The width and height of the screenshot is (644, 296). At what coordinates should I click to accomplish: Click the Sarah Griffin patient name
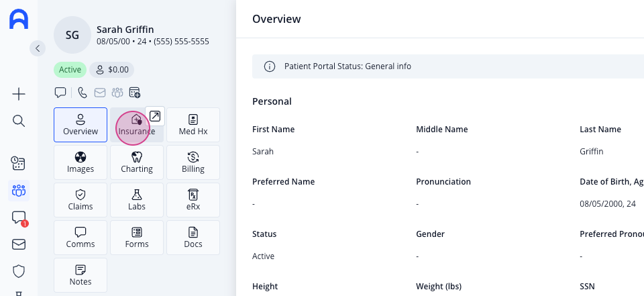tap(125, 30)
